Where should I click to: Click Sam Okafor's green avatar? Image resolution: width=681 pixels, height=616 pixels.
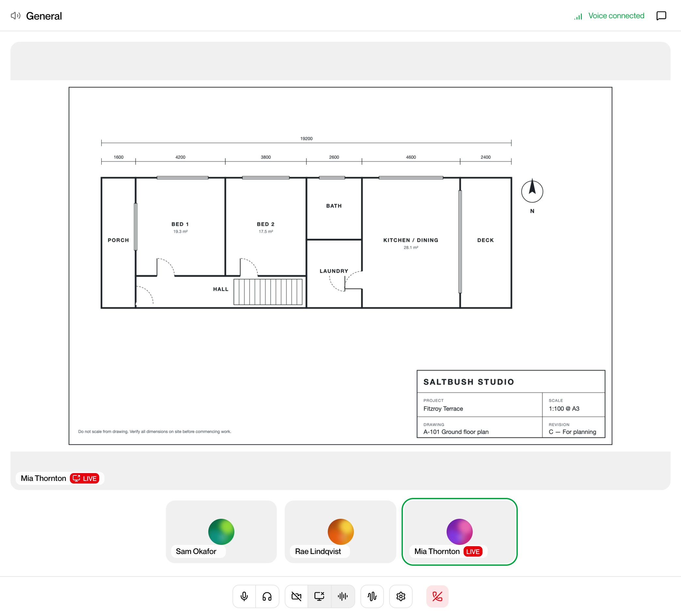[x=221, y=531]
